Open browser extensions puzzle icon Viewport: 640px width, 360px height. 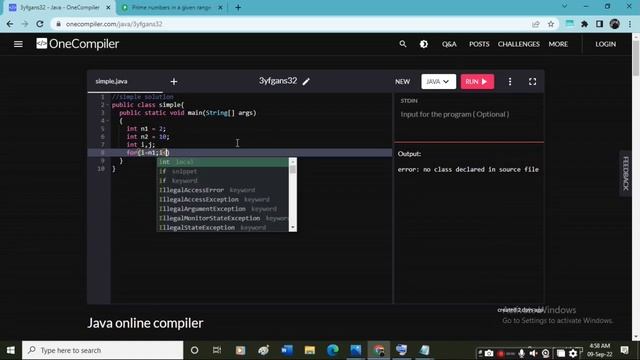coord(584,24)
